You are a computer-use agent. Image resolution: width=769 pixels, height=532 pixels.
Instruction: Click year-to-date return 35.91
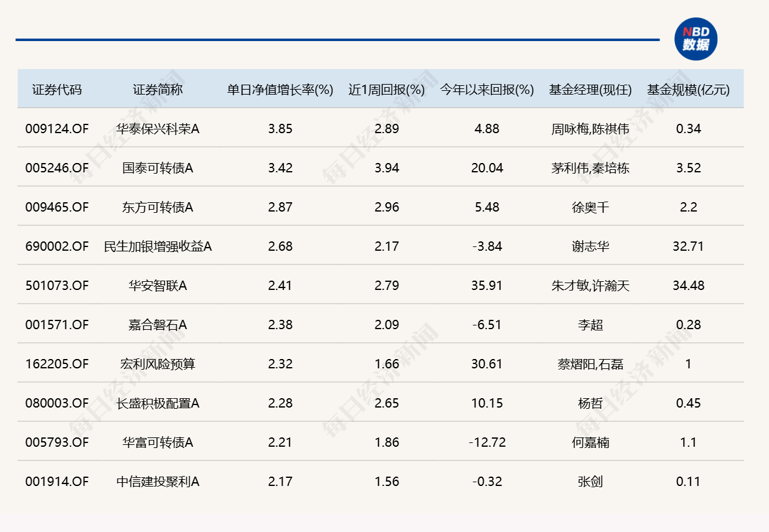(487, 286)
